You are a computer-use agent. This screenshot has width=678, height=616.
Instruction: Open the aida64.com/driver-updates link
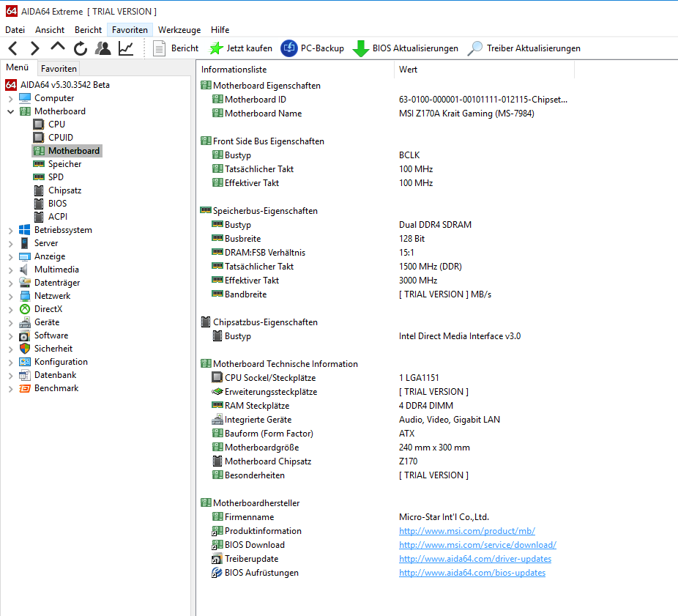tap(475, 558)
